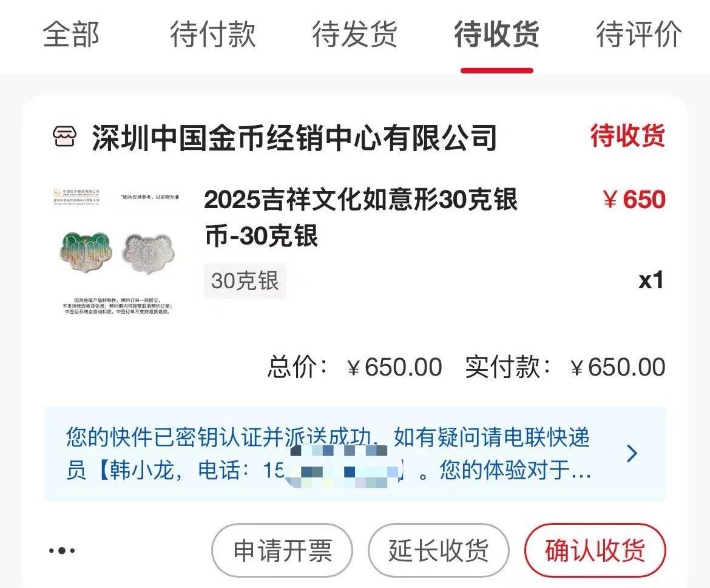Tap the 延长收货 button
This screenshot has width=710, height=588.
438,550
